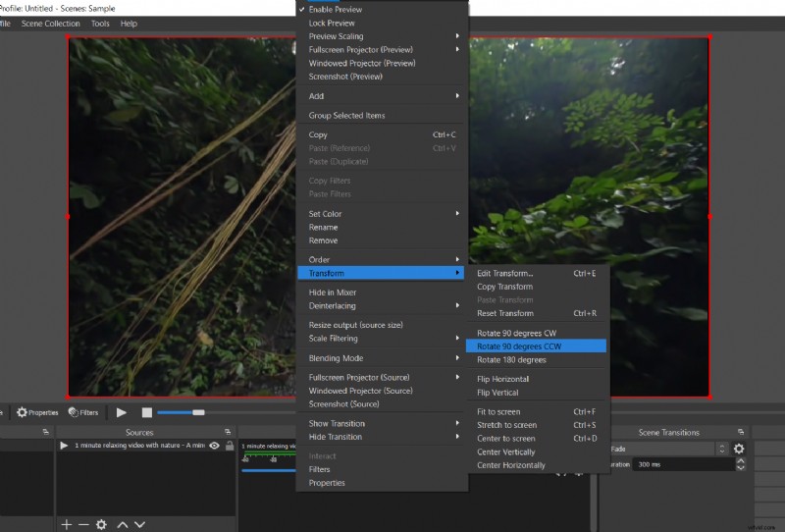Open source settings gear in Sources panel
This screenshot has height=532, width=785.
100,524
